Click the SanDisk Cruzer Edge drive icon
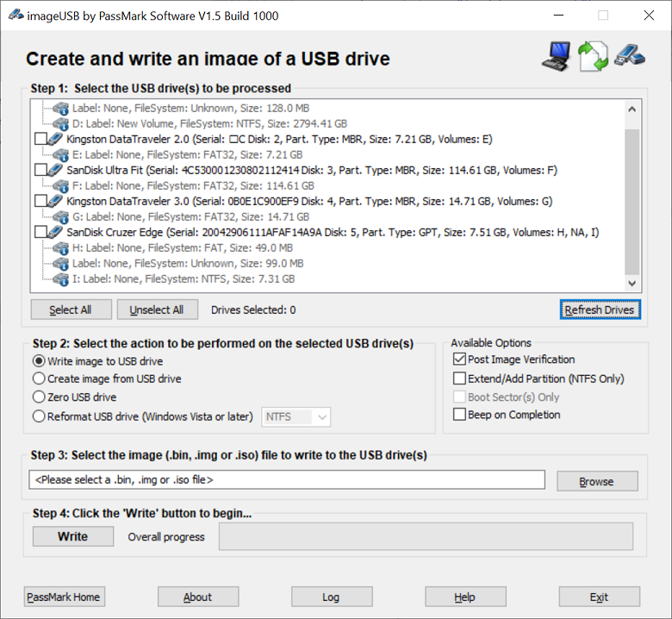The height and width of the screenshot is (619, 672). coord(56,233)
